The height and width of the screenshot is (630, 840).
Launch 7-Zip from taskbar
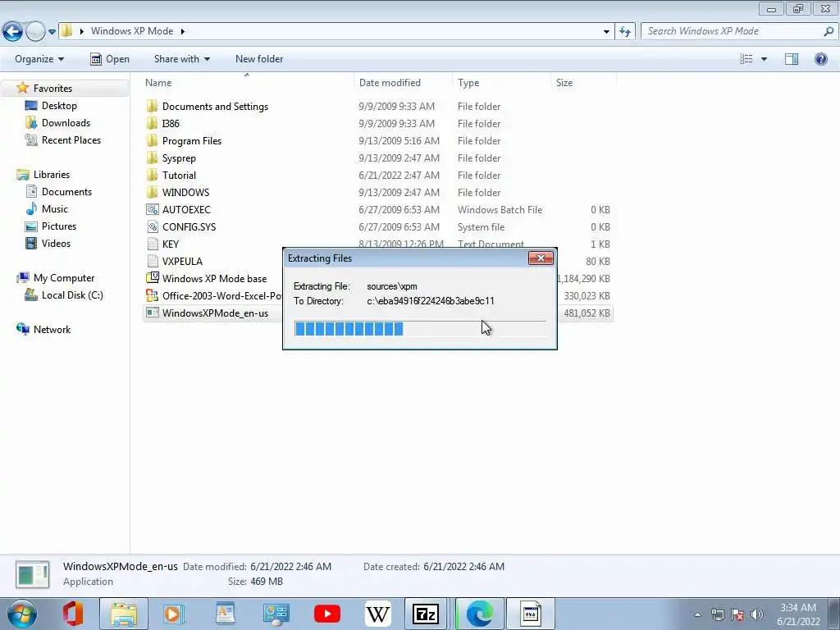pyautogui.click(x=426, y=614)
